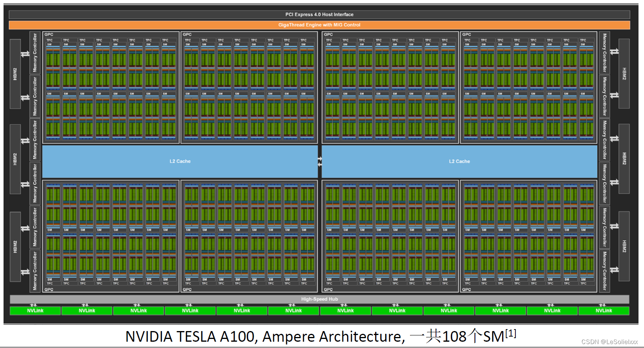Select the middle-right HBM2 memory block
The width and height of the screenshot is (644, 348).
(624, 159)
